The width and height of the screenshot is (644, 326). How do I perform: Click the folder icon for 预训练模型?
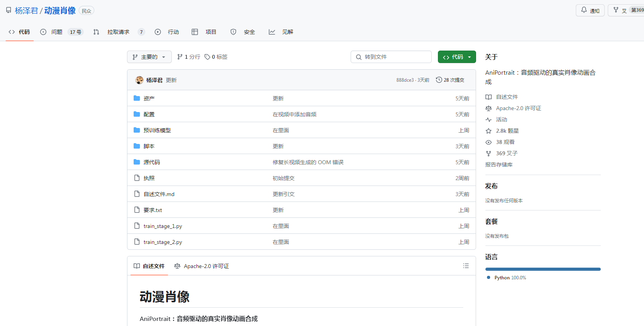tap(137, 130)
